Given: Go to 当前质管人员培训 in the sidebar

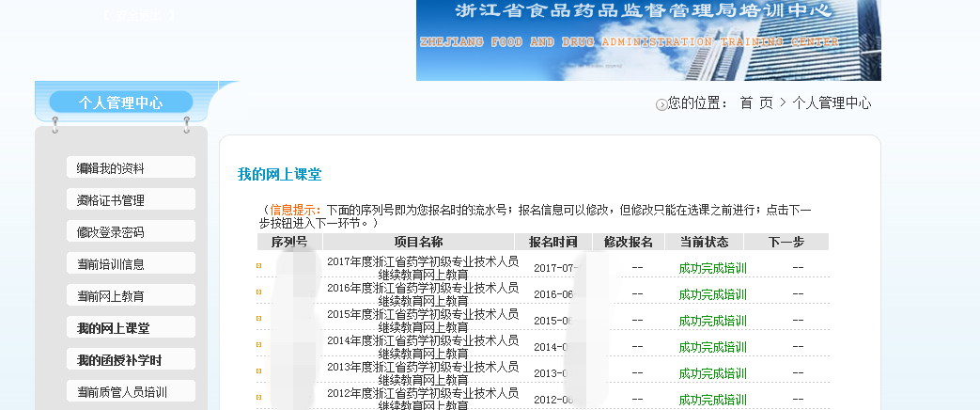Looking at the screenshot, I should [131, 391].
